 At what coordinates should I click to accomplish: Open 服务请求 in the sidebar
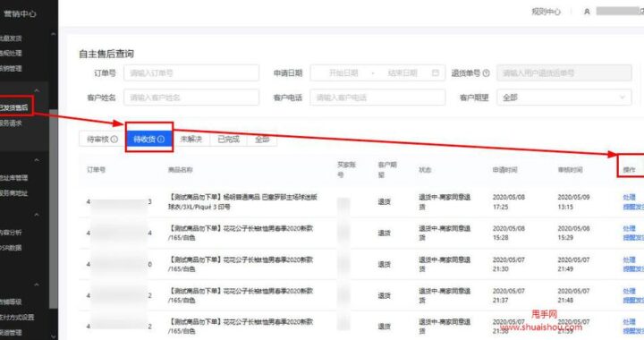[11, 123]
